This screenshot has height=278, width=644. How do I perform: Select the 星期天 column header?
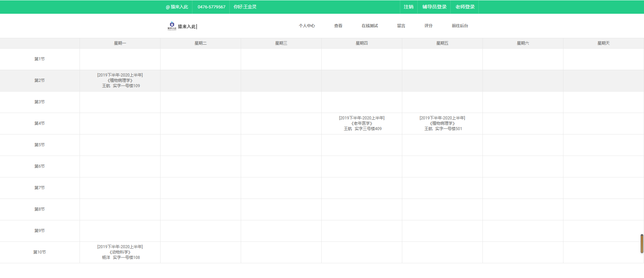(x=603, y=43)
